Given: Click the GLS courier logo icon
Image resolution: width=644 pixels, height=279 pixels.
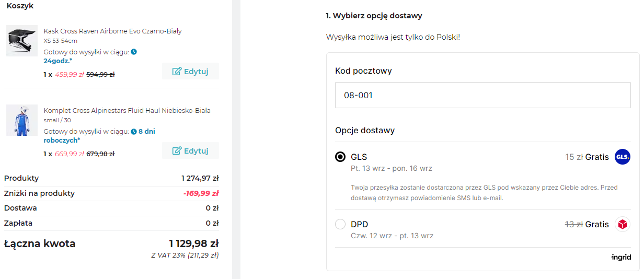Looking at the screenshot, I should [x=622, y=157].
